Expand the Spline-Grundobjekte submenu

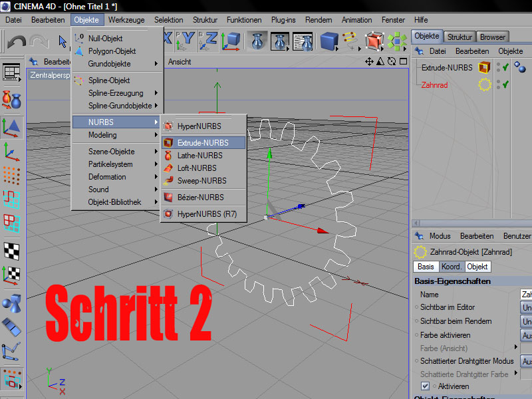pyautogui.click(x=117, y=106)
